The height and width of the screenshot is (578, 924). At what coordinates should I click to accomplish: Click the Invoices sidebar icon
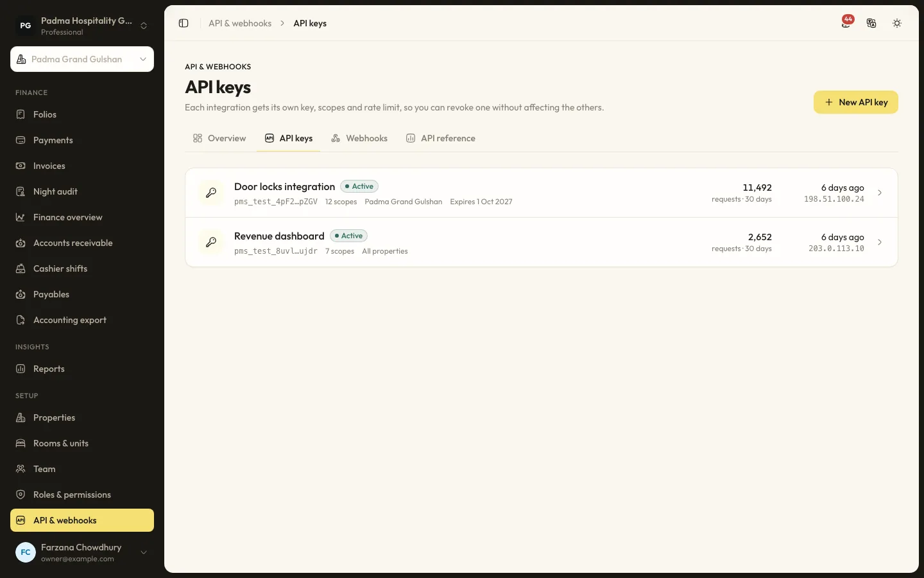(x=21, y=166)
